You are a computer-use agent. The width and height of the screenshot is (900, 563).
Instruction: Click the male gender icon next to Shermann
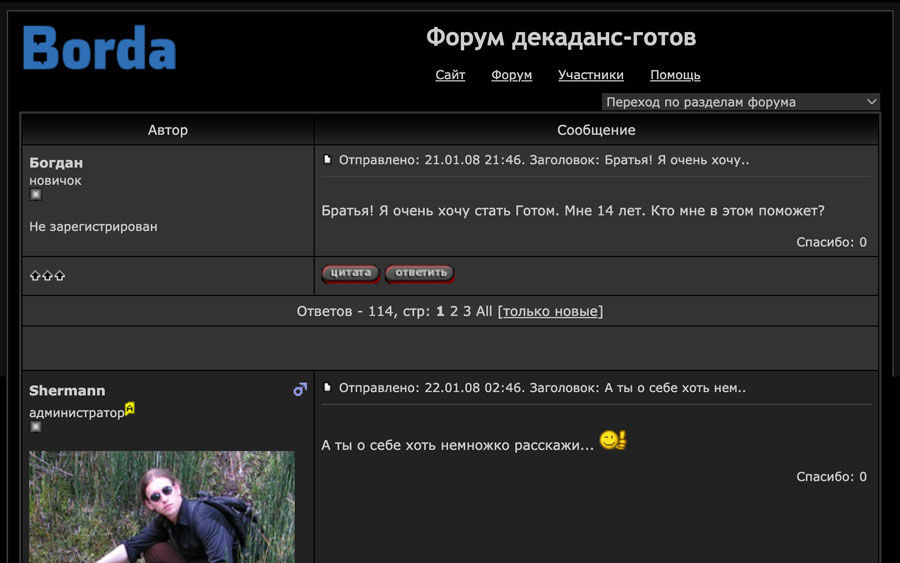[x=299, y=390]
